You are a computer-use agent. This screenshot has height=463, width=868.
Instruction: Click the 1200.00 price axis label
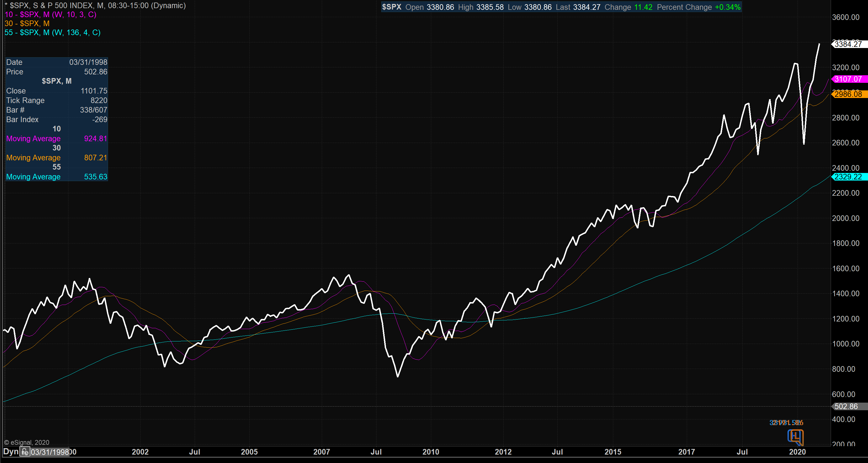click(846, 319)
